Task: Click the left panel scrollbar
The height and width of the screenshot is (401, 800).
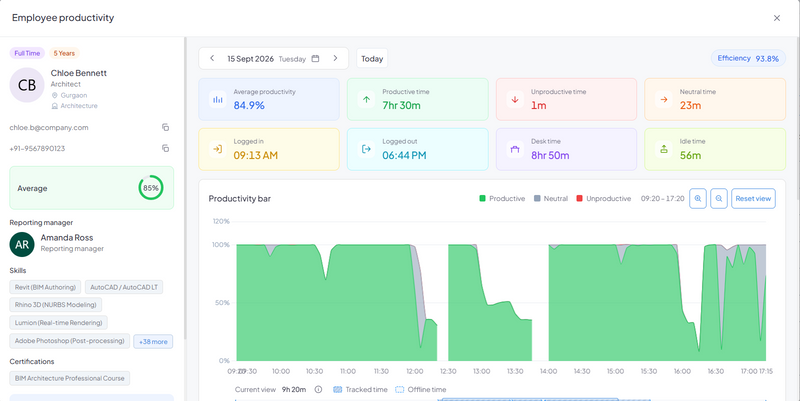Action: [x=185, y=189]
